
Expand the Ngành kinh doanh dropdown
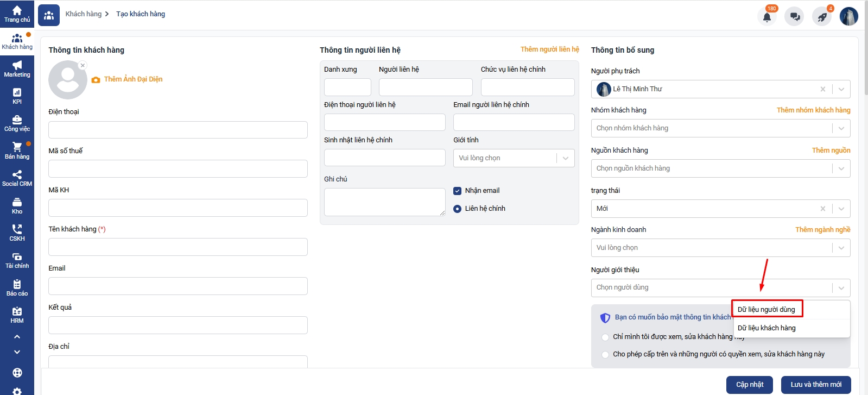(841, 248)
